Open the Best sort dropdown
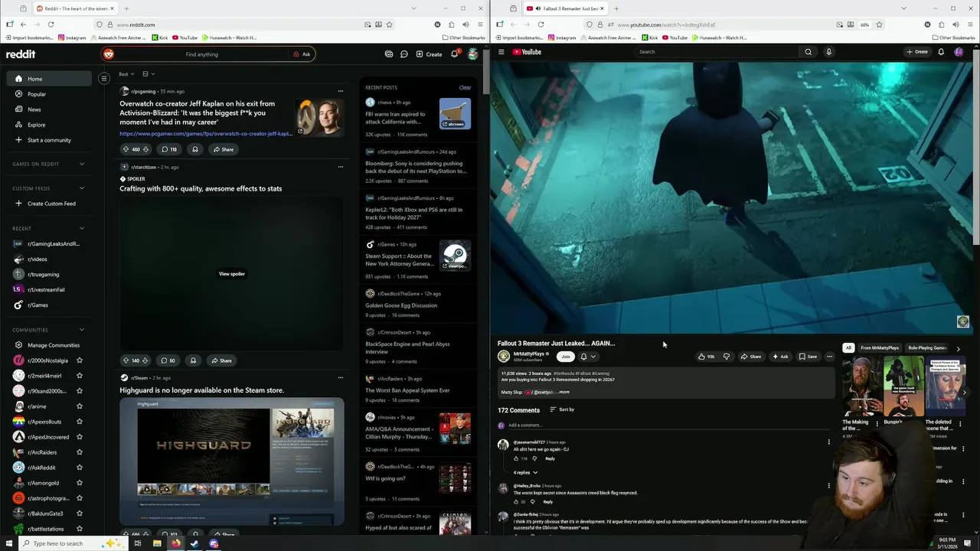Image resolution: width=980 pixels, height=551 pixels. pos(126,74)
